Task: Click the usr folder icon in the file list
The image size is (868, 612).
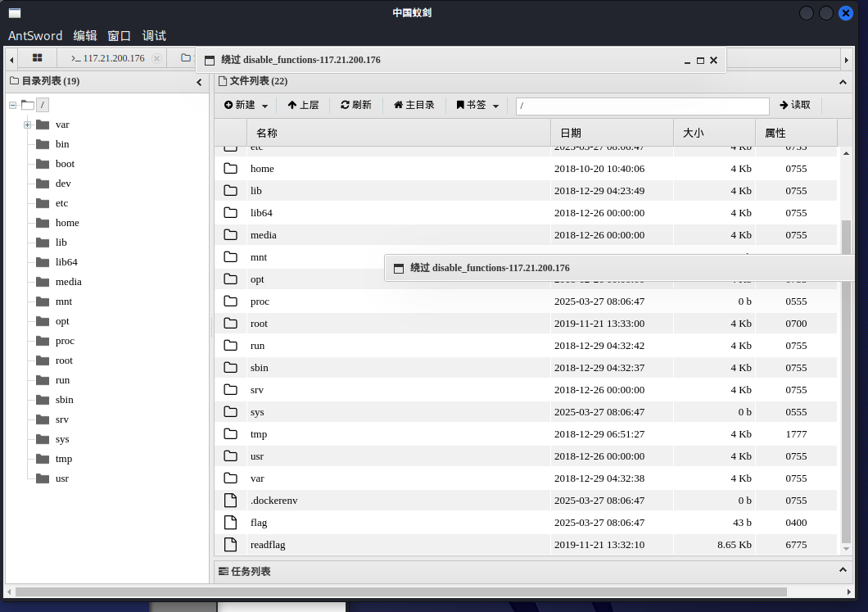Action: [230, 456]
